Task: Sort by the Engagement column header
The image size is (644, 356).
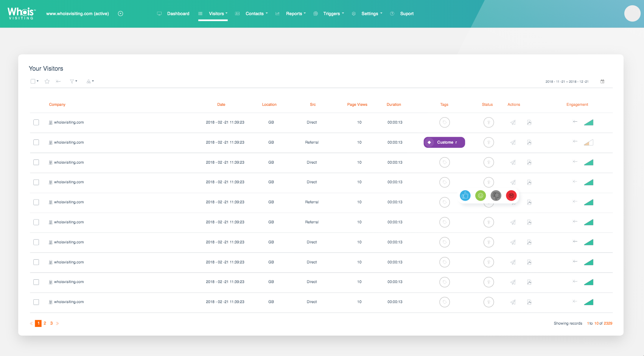Action: (577, 105)
